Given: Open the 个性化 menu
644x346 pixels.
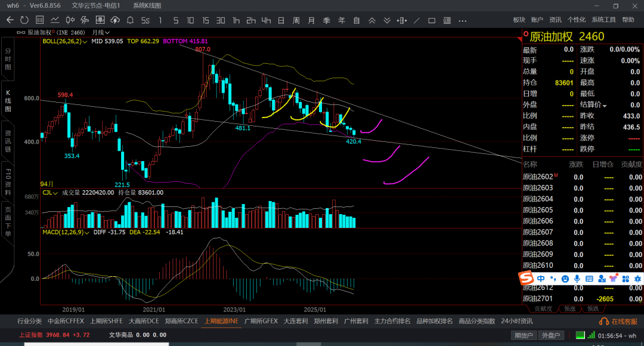Looking at the screenshot, I should pos(576,20).
